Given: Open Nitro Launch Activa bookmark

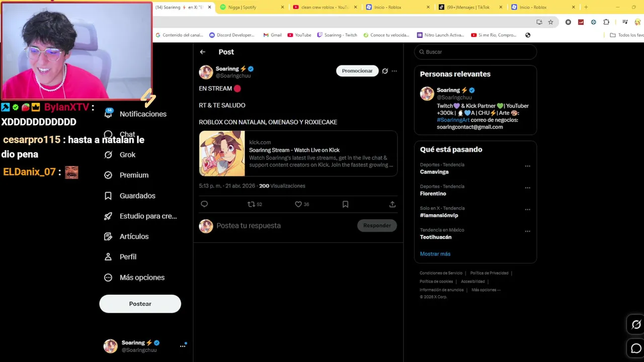Looking at the screenshot, I should 440,35.
